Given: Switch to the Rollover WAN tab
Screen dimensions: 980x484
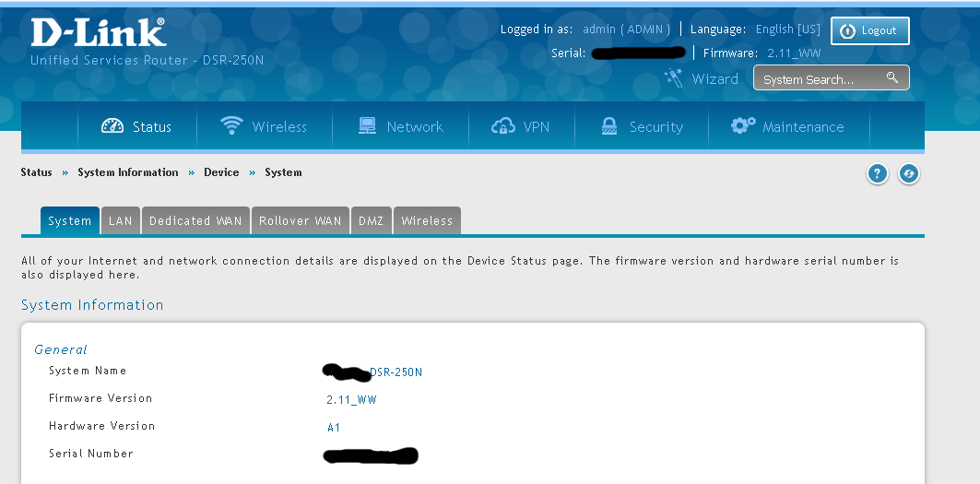Looking at the screenshot, I should tap(301, 220).
